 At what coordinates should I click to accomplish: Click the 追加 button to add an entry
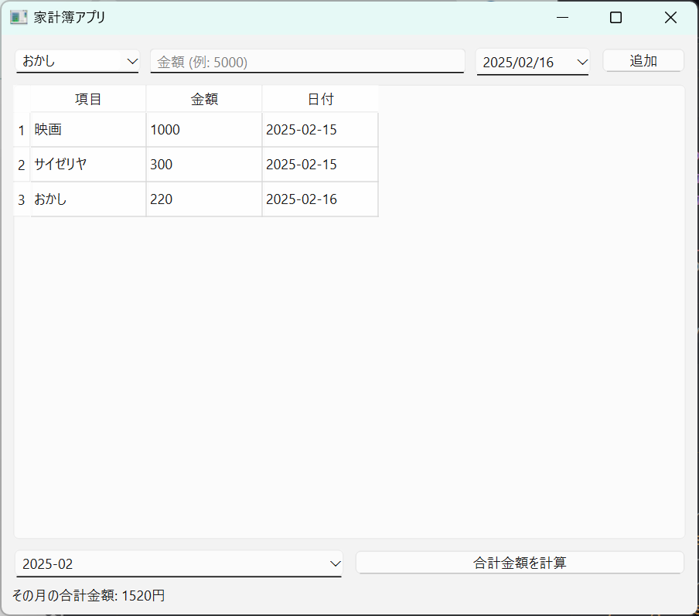click(643, 60)
